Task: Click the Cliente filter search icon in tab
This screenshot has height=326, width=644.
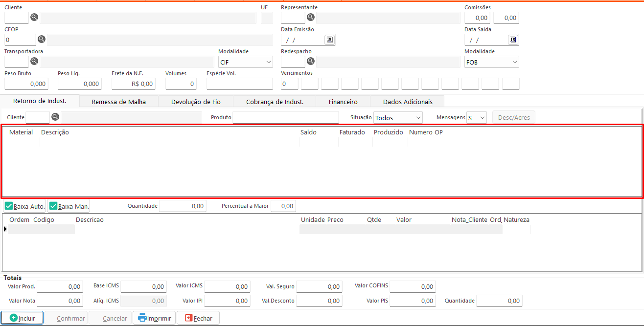Action: tap(55, 117)
